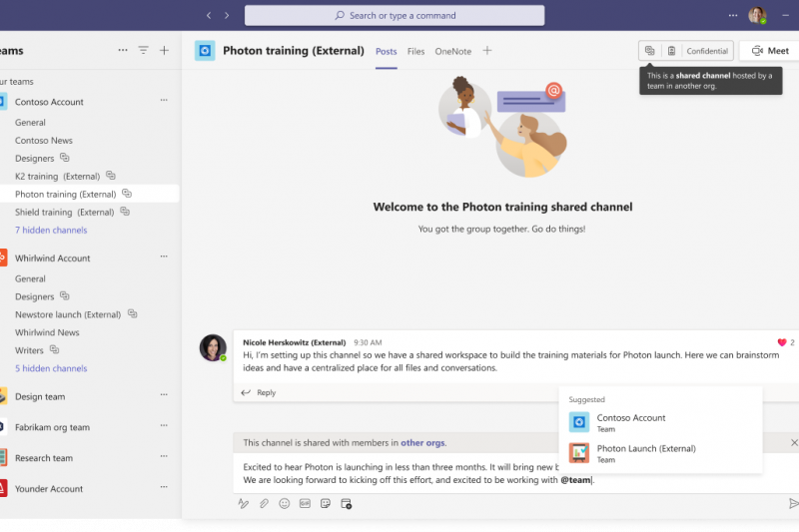Open the Contoso News channel
The image size is (799, 532).
tap(44, 140)
